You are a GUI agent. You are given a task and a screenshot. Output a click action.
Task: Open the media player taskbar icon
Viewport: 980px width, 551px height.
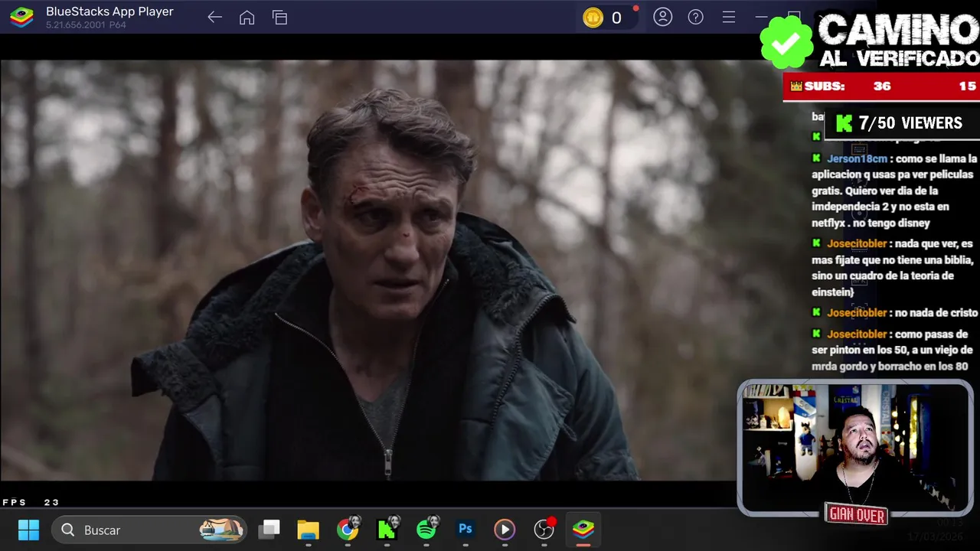pos(504,530)
